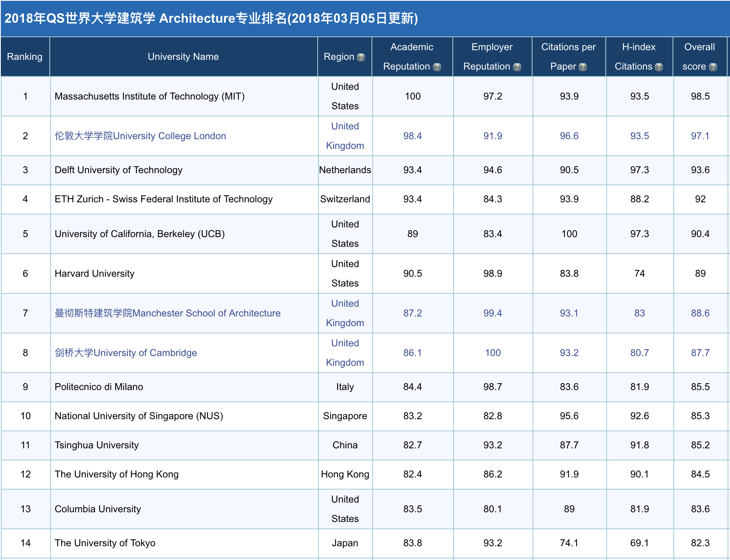Open University College London link
The height and width of the screenshot is (560, 730).
pyautogui.click(x=140, y=136)
